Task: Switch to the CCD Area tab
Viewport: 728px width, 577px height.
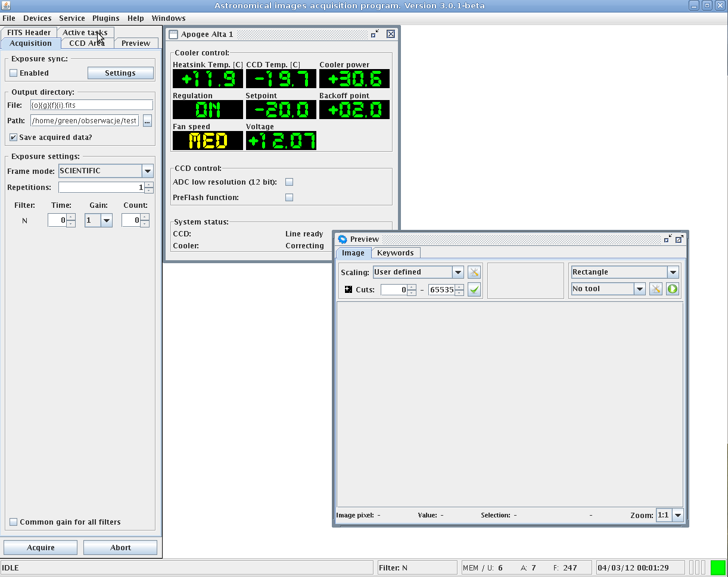Action: [x=87, y=43]
